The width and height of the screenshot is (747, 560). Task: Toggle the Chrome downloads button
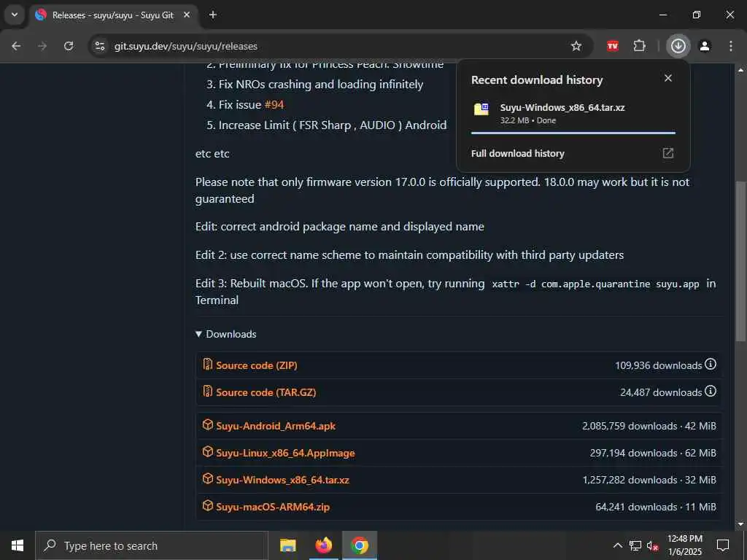click(678, 46)
